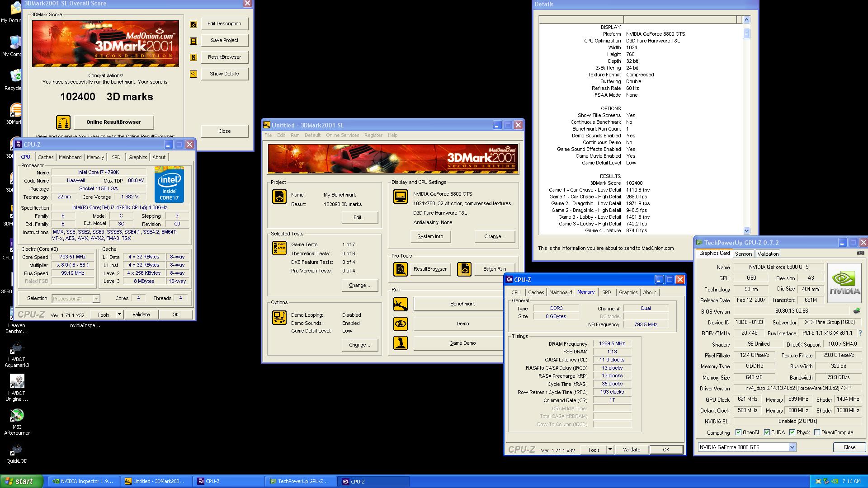Open the File menu in 3DMark2001 SE
The image size is (868, 488).
(x=268, y=135)
